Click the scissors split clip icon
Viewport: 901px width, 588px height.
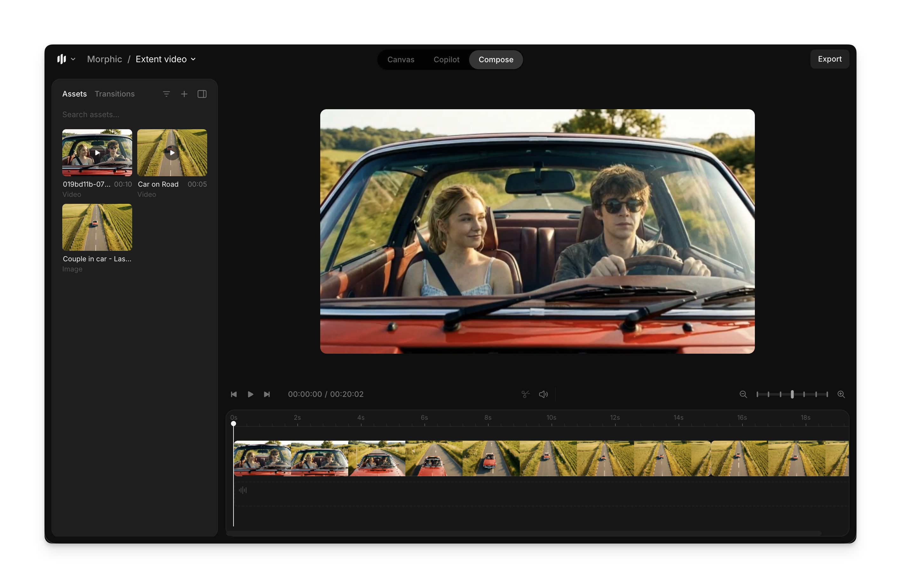525,394
